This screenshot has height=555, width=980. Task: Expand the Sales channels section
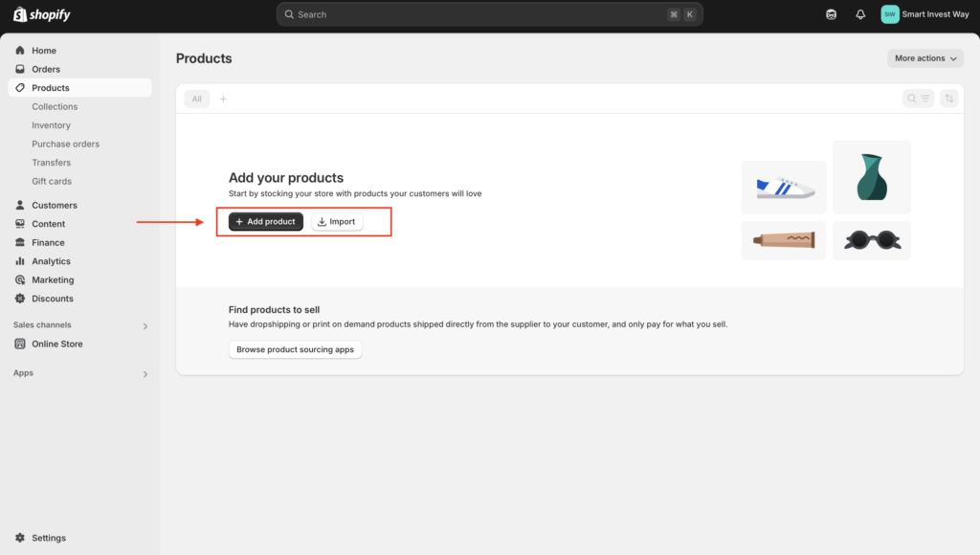(x=80, y=325)
